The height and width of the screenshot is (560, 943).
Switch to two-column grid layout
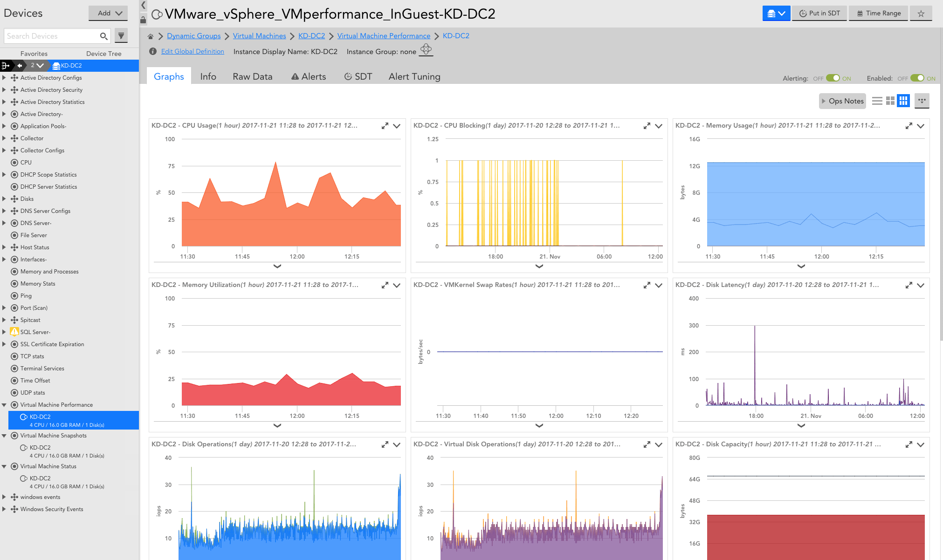point(890,101)
